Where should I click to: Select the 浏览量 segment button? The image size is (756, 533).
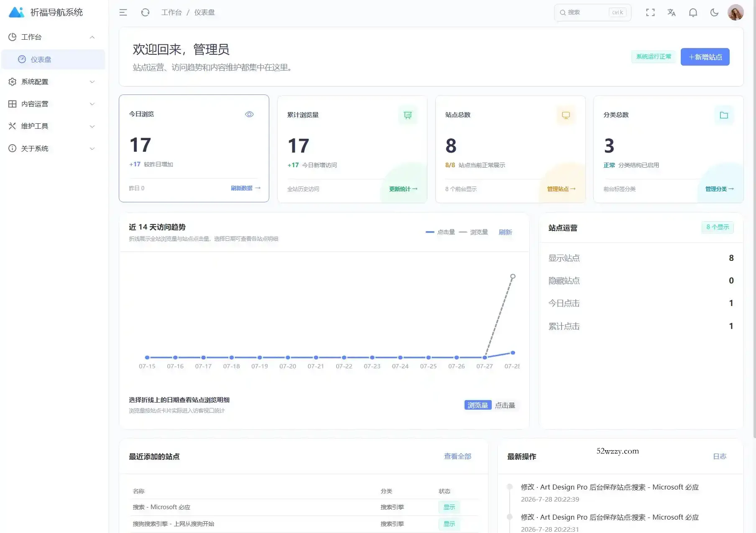478,405
